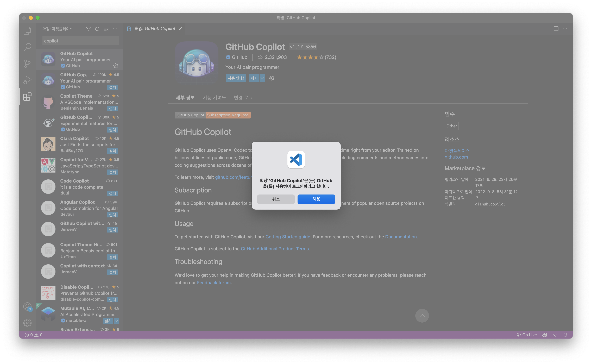Open the Documentation link
Screen dimensions: 592x364
click(x=401, y=237)
